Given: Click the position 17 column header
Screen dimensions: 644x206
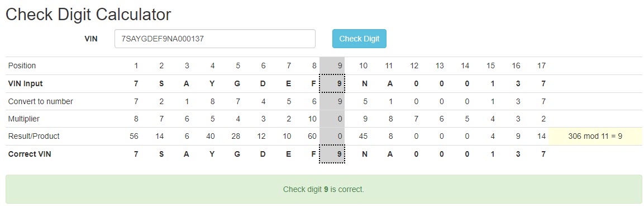Looking at the screenshot, I should click(x=542, y=66).
